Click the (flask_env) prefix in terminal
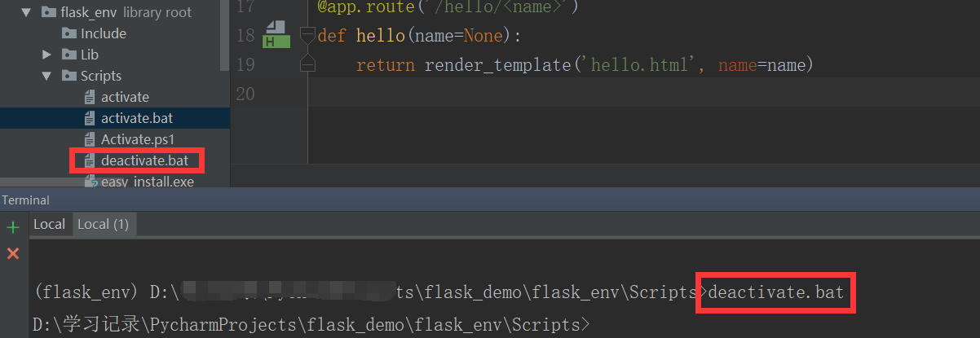980x338 pixels. (x=87, y=292)
